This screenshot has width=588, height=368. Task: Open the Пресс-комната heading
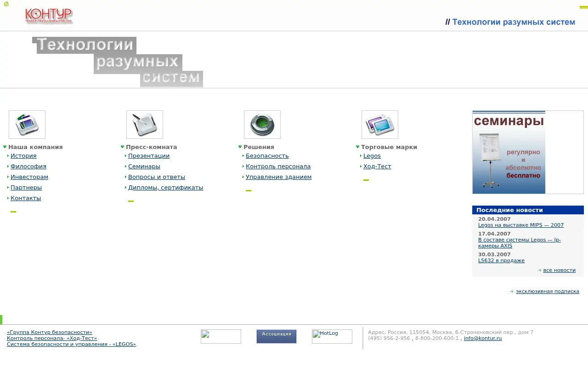click(152, 147)
